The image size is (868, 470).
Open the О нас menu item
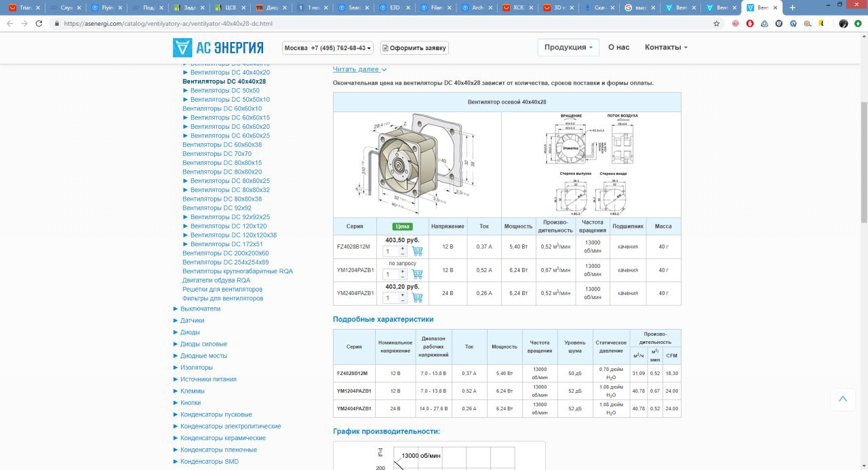618,47
